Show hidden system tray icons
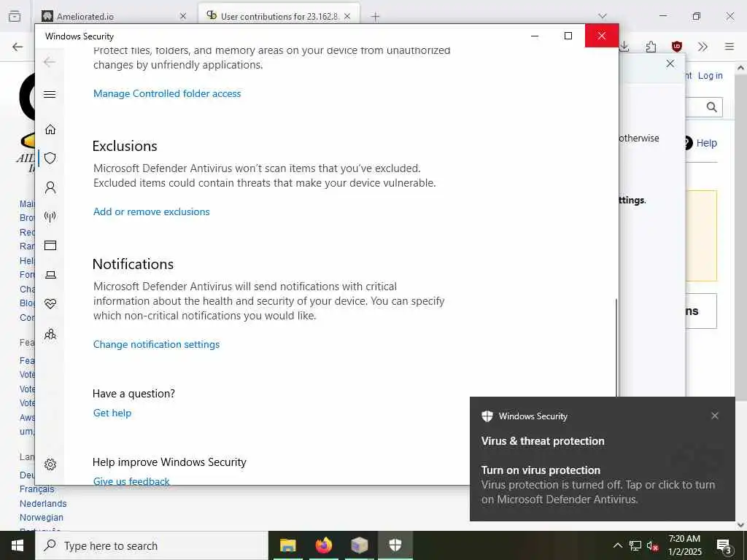The width and height of the screenshot is (747, 560). (x=617, y=545)
